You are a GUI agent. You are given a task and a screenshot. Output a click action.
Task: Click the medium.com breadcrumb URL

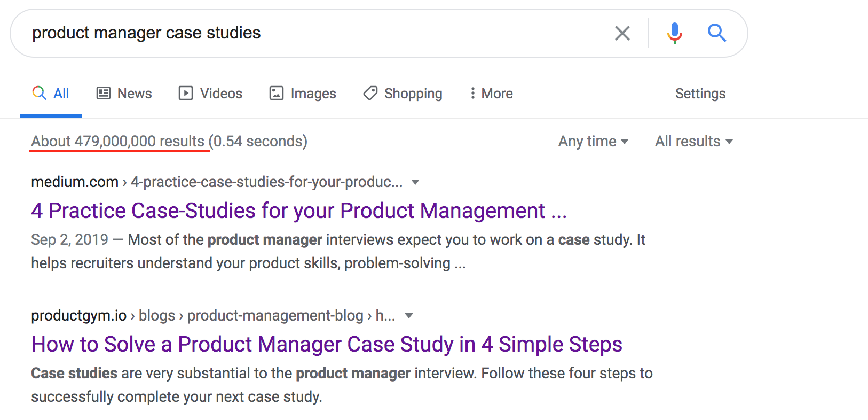coord(217,182)
